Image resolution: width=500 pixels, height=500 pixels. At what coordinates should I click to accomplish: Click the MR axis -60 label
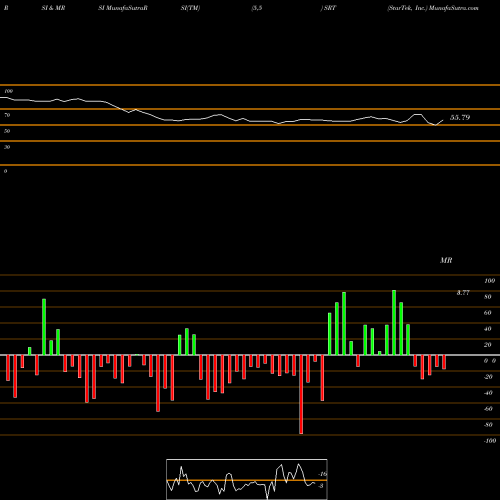(x=488, y=409)
